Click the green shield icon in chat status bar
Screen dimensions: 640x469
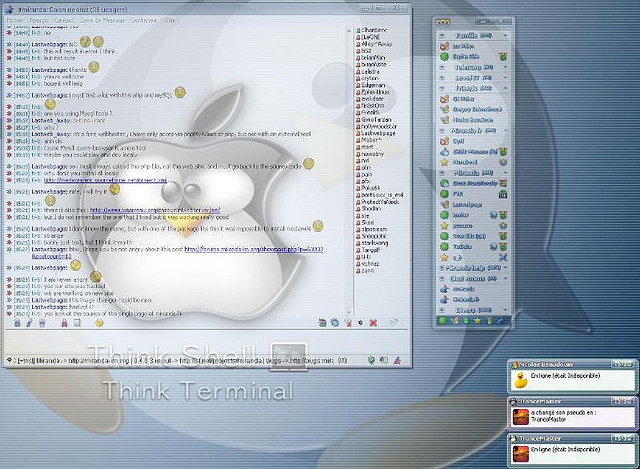371,359
